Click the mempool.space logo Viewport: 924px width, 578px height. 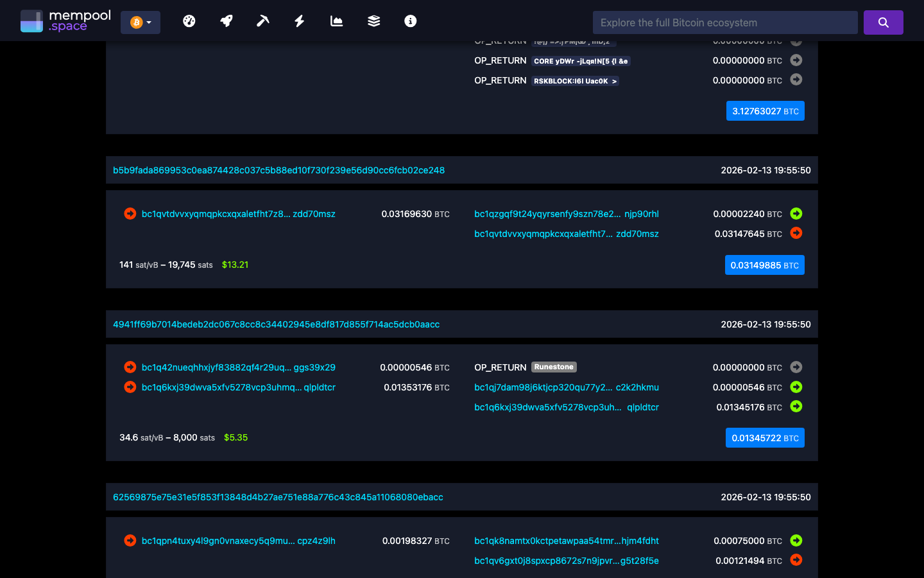(65, 20)
